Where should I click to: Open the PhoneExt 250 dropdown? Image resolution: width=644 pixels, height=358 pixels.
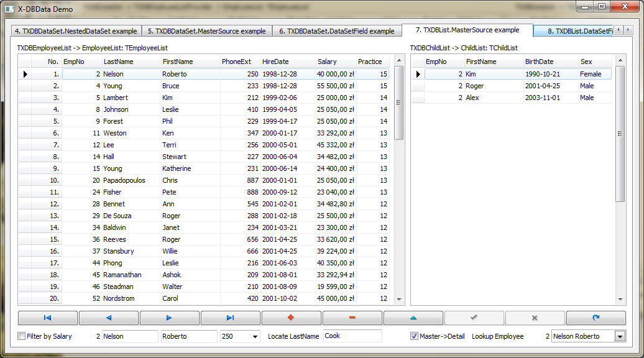coord(254,337)
